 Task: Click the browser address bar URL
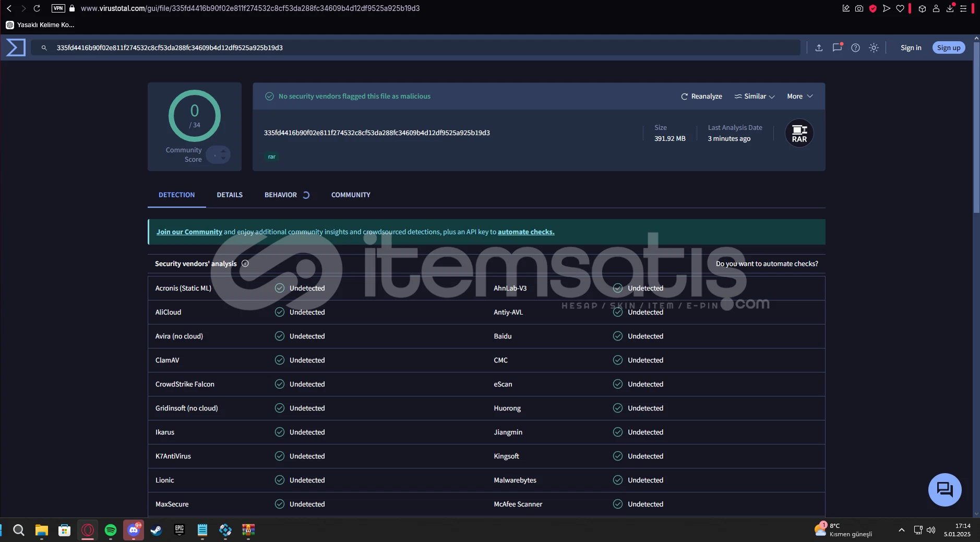pyautogui.click(x=250, y=8)
